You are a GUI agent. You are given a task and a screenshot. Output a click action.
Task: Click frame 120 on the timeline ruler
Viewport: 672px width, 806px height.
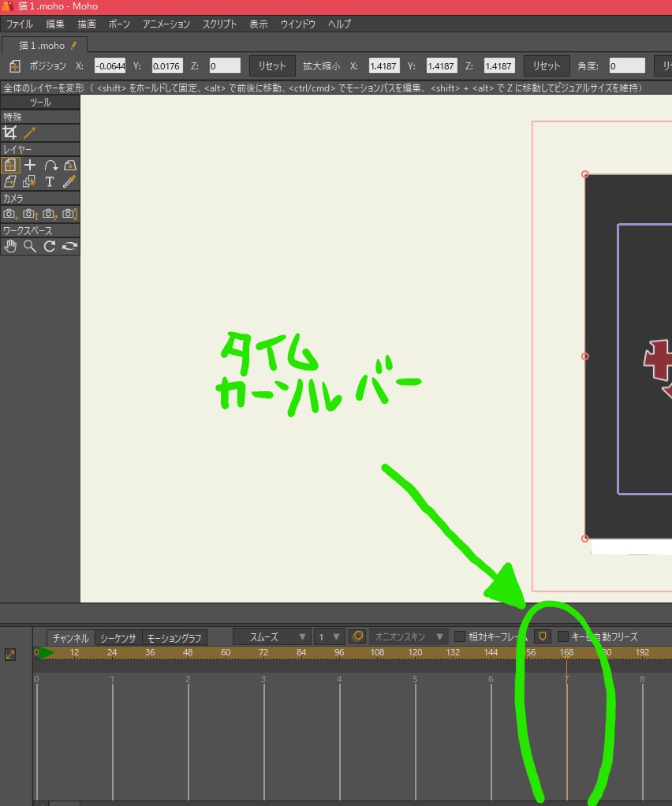pyautogui.click(x=415, y=652)
